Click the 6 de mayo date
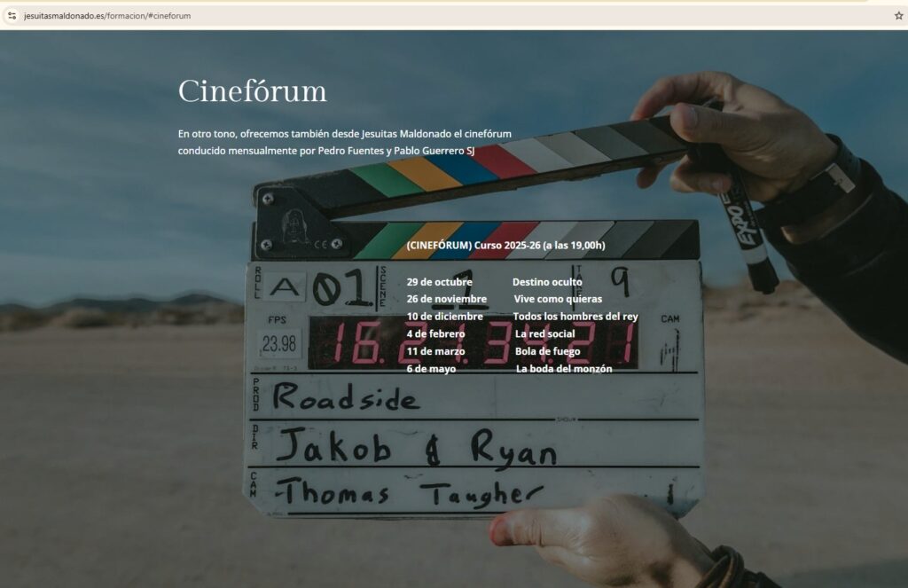This screenshot has height=588, width=908. click(x=431, y=369)
